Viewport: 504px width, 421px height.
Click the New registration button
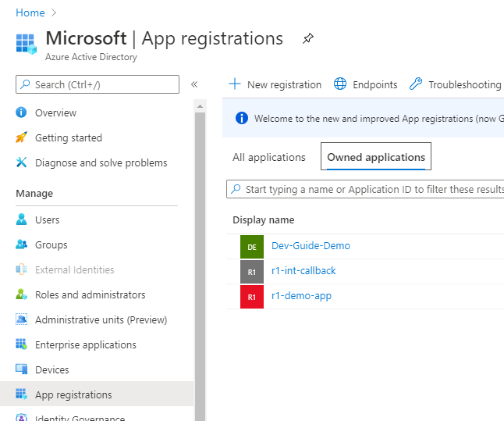tap(275, 84)
